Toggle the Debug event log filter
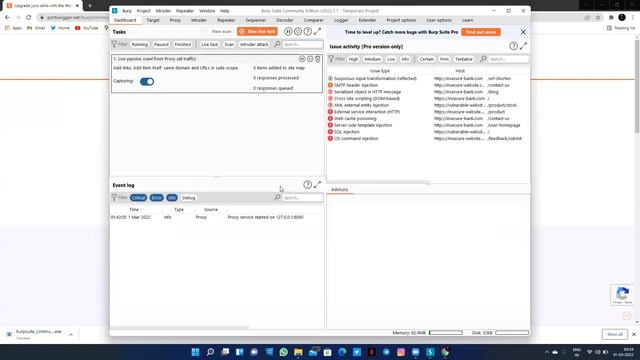This screenshot has height=360, width=640. click(188, 198)
